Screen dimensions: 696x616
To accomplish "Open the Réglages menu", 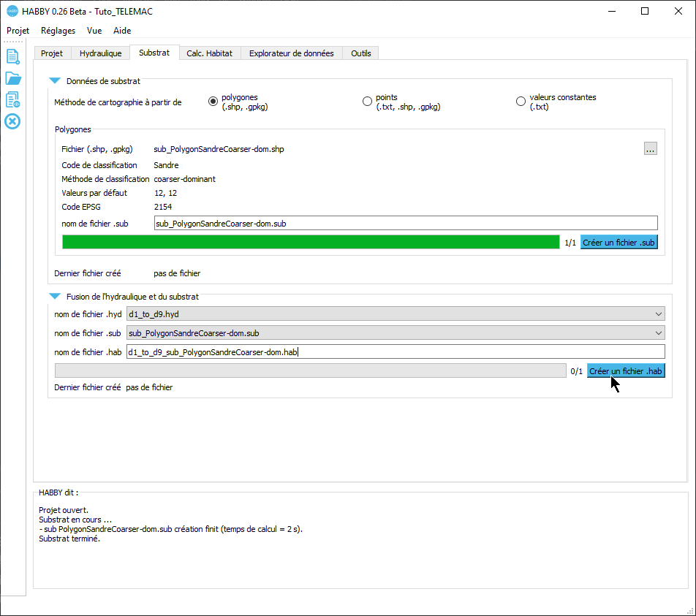I will coord(58,31).
